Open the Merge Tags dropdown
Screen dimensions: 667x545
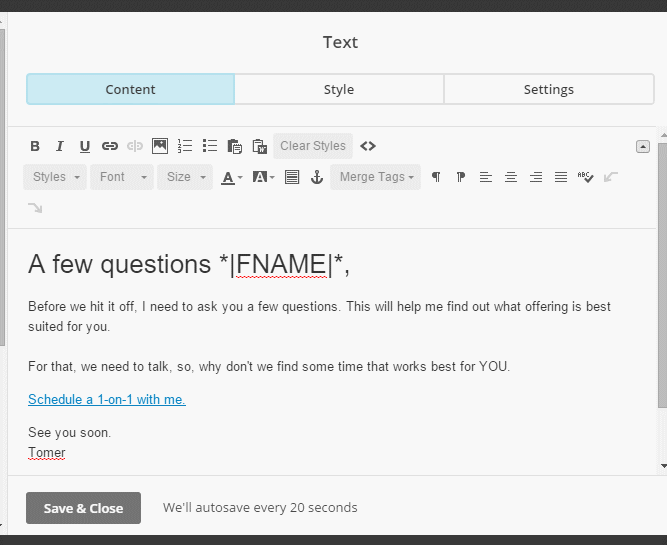coord(376,177)
